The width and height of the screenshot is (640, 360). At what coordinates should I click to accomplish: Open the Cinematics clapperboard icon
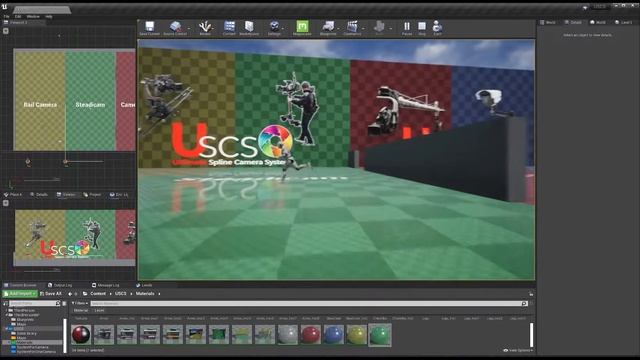point(352,27)
